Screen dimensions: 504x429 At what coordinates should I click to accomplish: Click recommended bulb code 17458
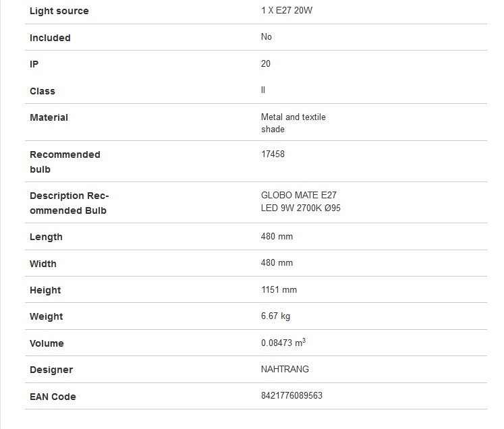tap(273, 154)
